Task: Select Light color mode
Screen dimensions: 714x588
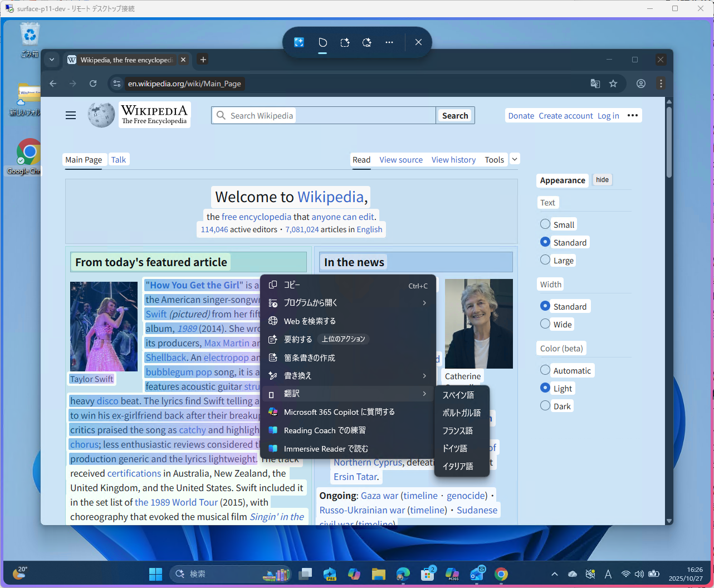Action: point(545,388)
